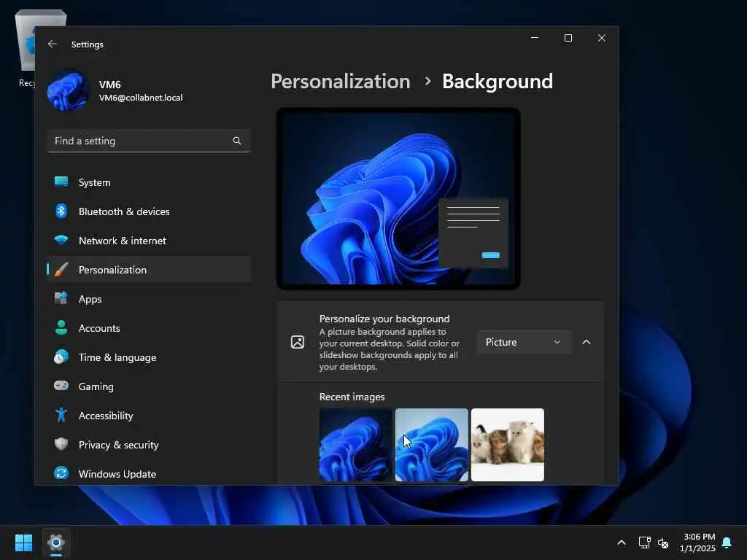Open the Recycle Bin on desktop
This screenshot has height=560, width=747.
click(x=26, y=50)
